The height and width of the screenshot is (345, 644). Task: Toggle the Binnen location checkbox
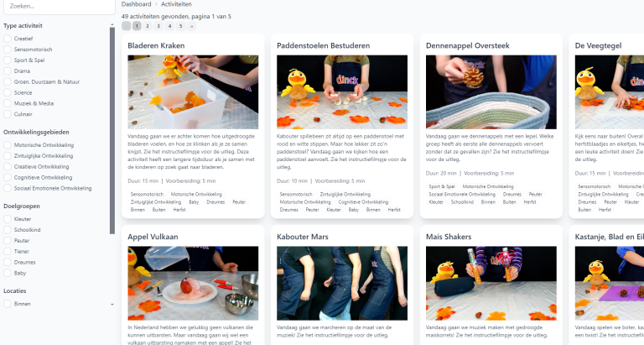8,304
